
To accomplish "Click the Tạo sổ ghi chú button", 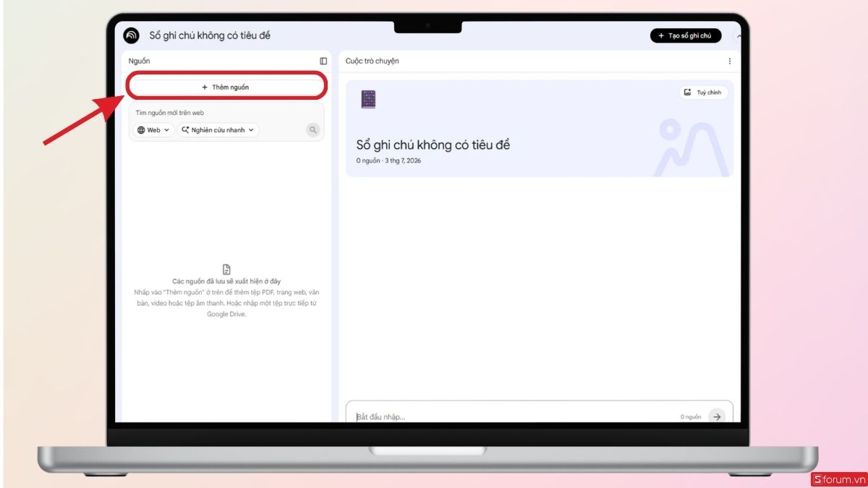I will pos(686,35).
